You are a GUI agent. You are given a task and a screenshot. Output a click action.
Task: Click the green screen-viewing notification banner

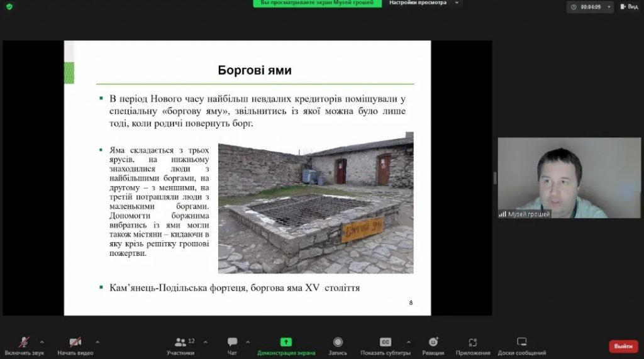click(x=317, y=3)
